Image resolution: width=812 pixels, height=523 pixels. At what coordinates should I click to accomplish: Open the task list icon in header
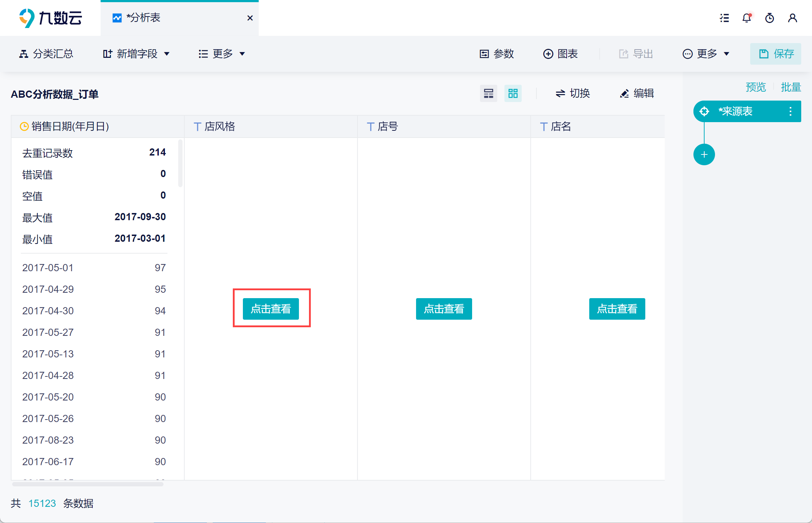point(724,18)
